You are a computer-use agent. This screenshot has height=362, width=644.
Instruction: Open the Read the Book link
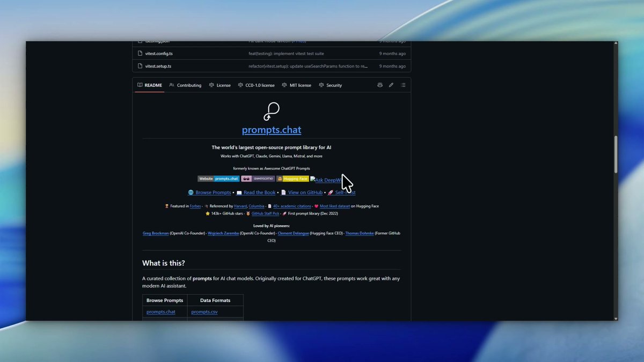pyautogui.click(x=259, y=193)
